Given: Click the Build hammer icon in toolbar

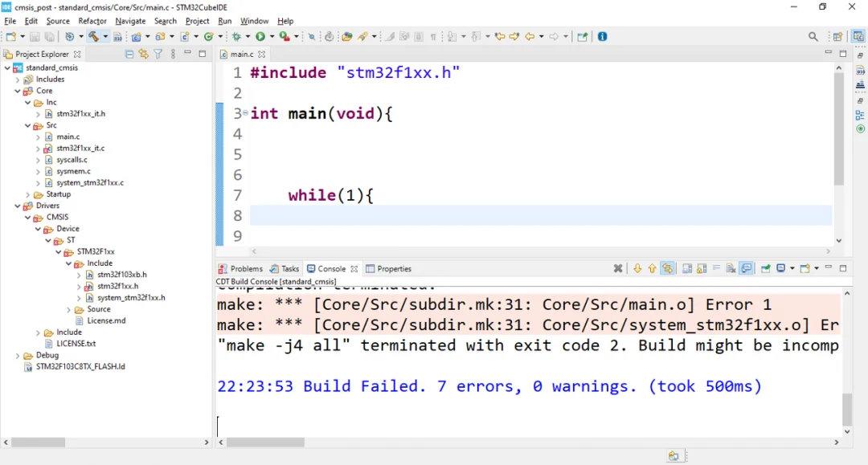Looking at the screenshot, I should [x=94, y=36].
